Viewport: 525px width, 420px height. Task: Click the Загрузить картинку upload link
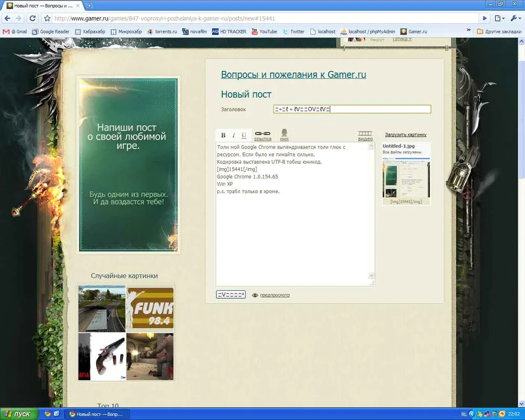(405, 134)
